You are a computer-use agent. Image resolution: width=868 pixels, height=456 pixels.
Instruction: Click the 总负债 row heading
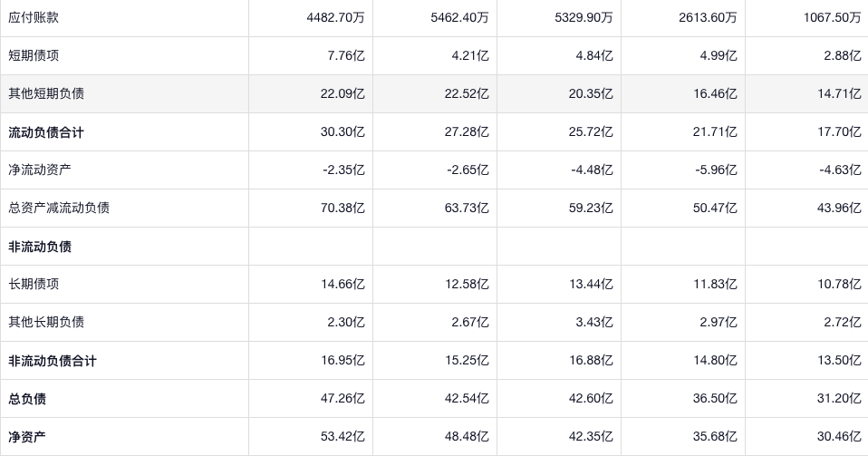click(x=27, y=399)
